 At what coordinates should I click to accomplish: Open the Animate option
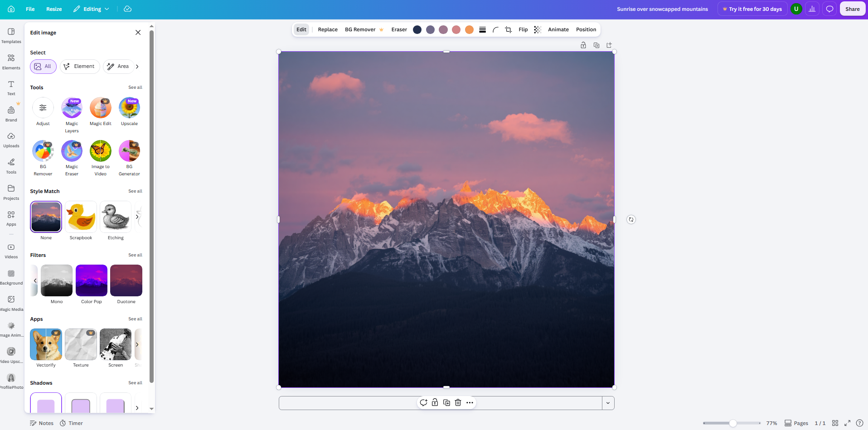tap(558, 29)
